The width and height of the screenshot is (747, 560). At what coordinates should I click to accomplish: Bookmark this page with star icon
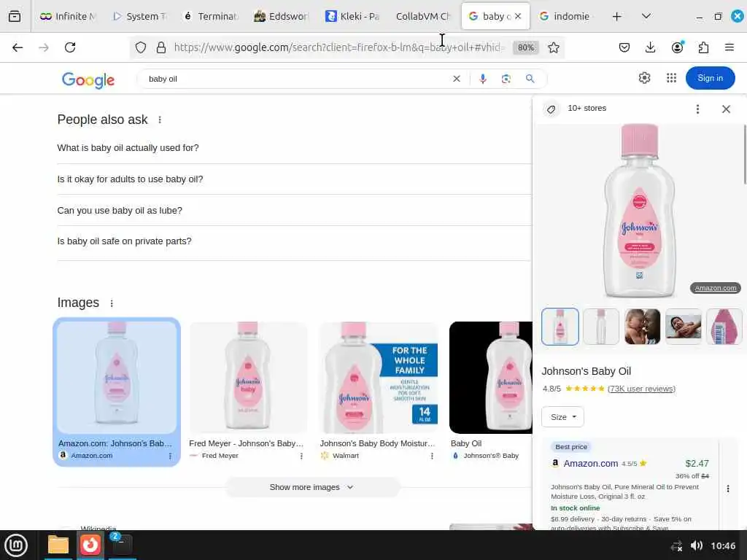(x=553, y=47)
